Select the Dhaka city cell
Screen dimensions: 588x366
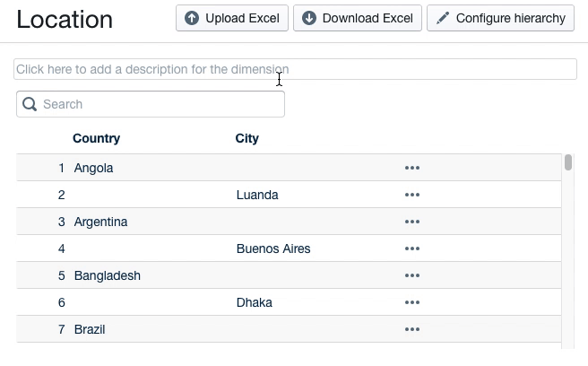point(255,302)
